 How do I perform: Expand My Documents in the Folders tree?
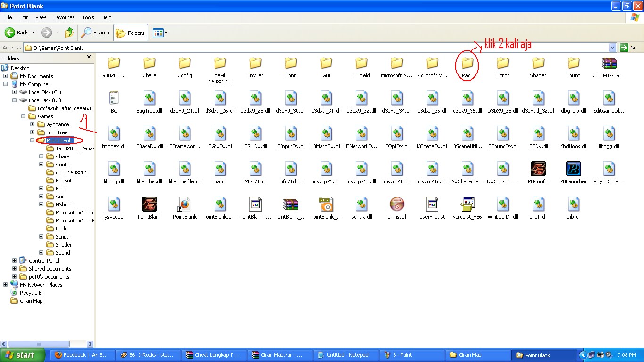coord(5,76)
